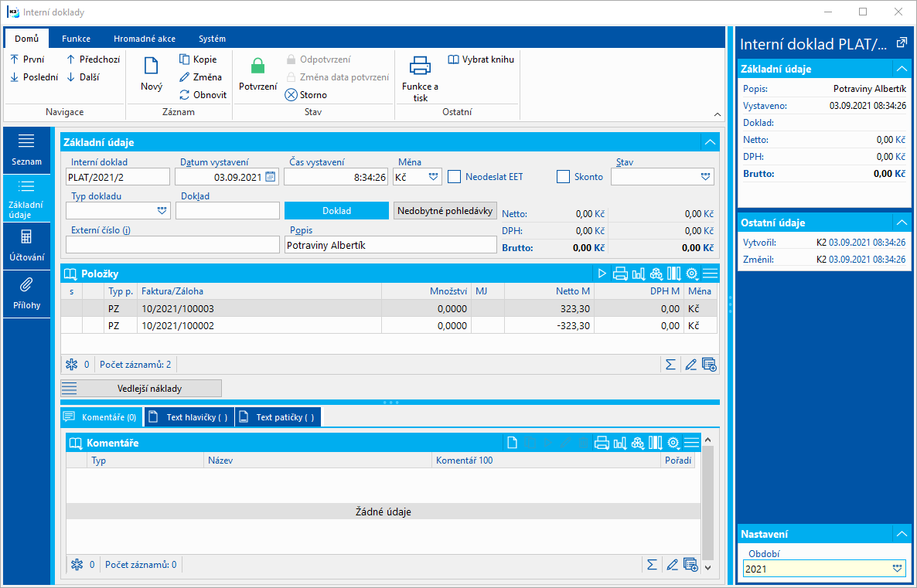Collapse the Ostatní údaje panel

[x=901, y=223]
